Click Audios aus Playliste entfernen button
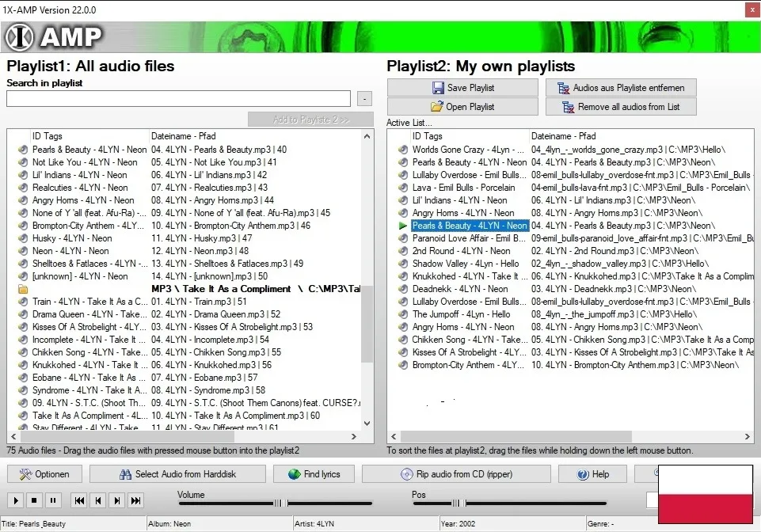 click(620, 88)
